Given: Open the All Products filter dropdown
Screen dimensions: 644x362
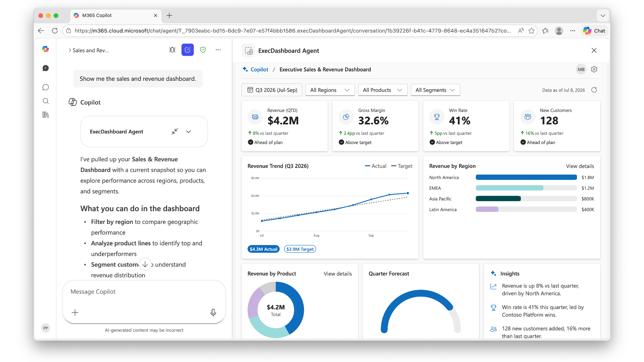Looking at the screenshot, I should click(383, 90).
